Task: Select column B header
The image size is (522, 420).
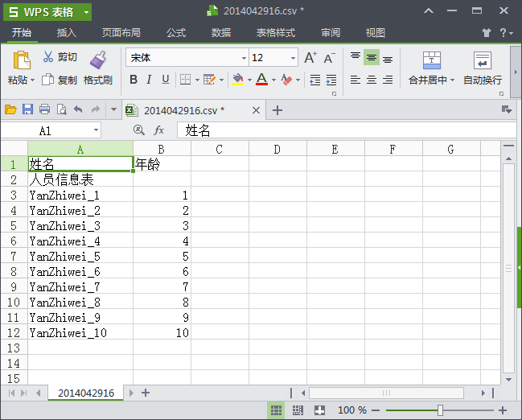Action: pyautogui.click(x=162, y=149)
